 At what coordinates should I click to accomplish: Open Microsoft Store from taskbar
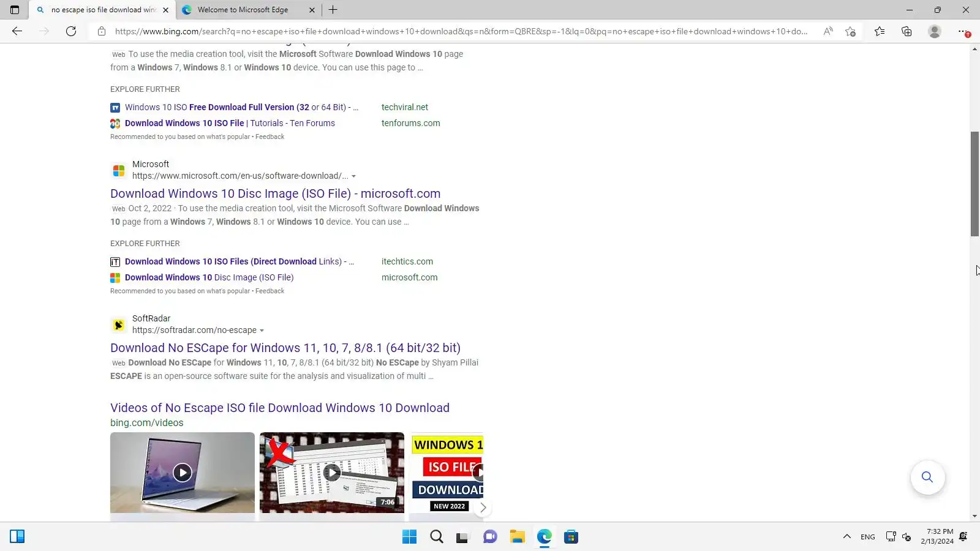[x=571, y=537]
